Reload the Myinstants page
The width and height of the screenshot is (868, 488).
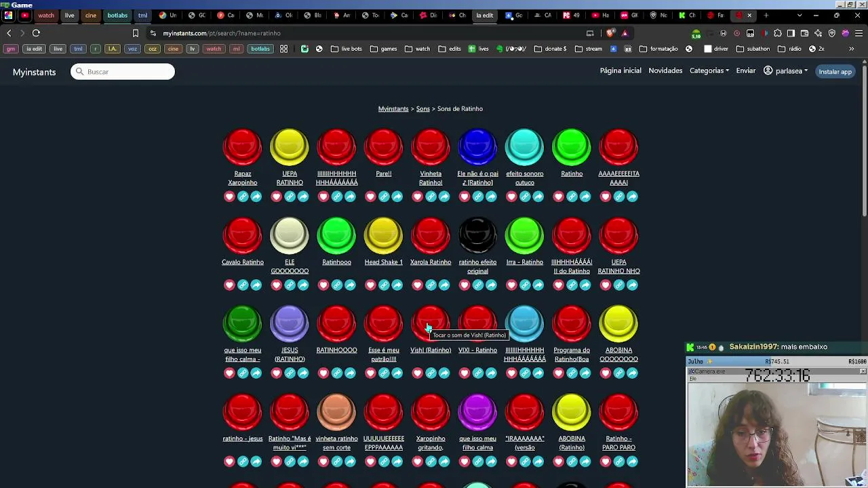[x=36, y=33]
